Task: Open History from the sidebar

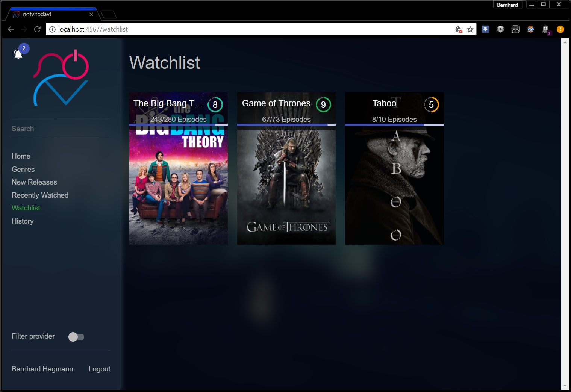Action: 23,221
